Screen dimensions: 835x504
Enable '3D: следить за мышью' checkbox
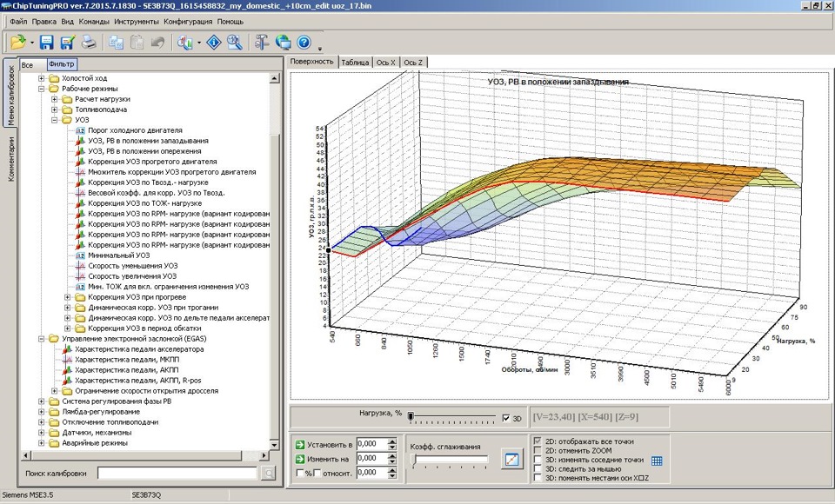coord(537,468)
